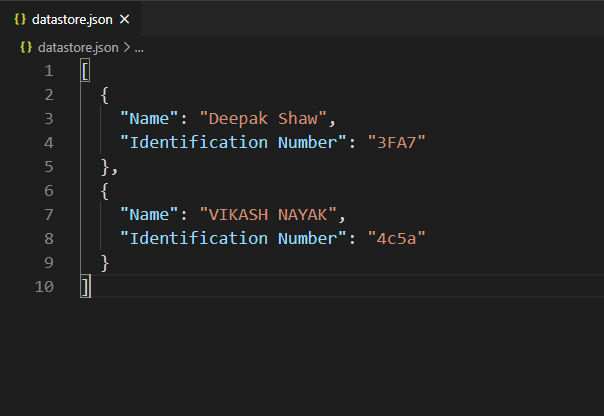Click line number 1 in the gutter
Screen dimensions: 604x416
pos(48,71)
